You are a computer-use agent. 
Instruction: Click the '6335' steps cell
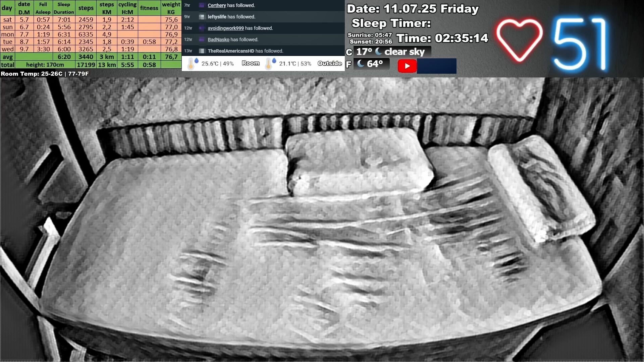click(86, 34)
